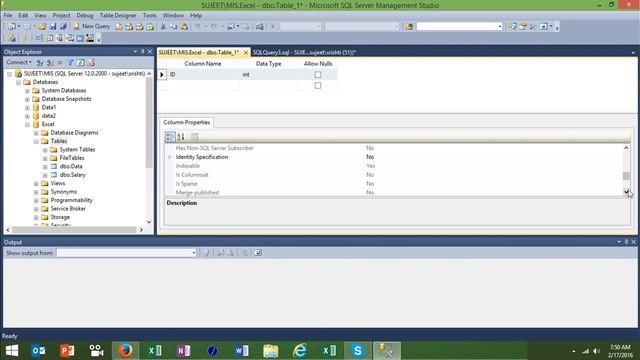
Task: Click the New Query toolbar button
Action: 91,26
